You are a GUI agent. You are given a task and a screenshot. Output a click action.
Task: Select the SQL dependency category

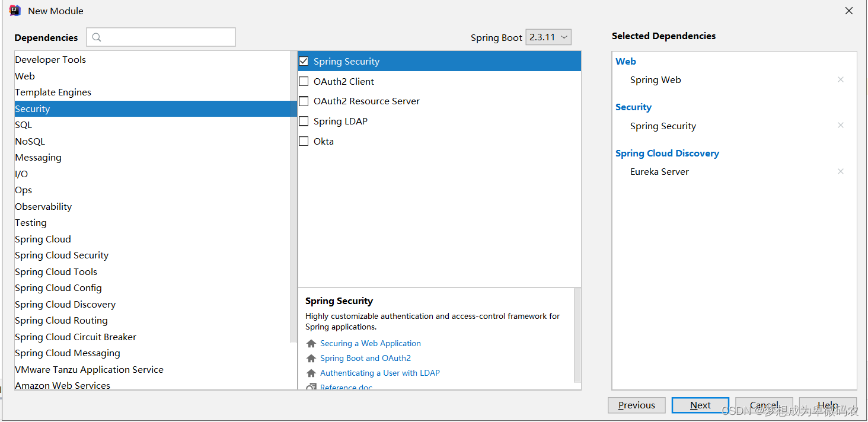(x=24, y=125)
